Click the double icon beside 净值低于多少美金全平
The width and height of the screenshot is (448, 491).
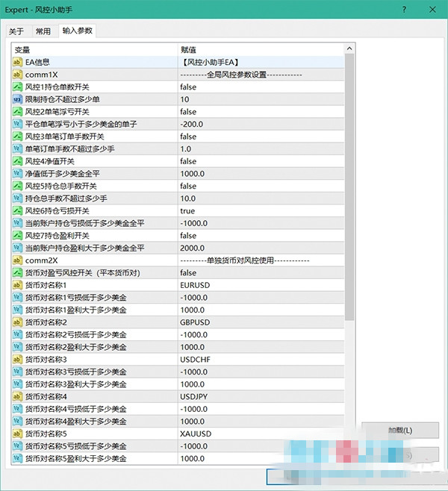18,174
